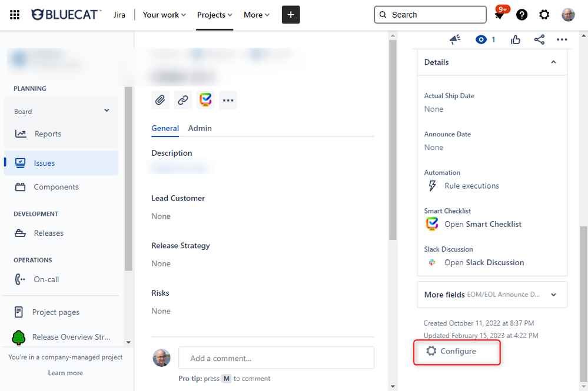The width and height of the screenshot is (588, 391).
Task: Click the attach paperclip icon
Action: pyautogui.click(x=160, y=100)
